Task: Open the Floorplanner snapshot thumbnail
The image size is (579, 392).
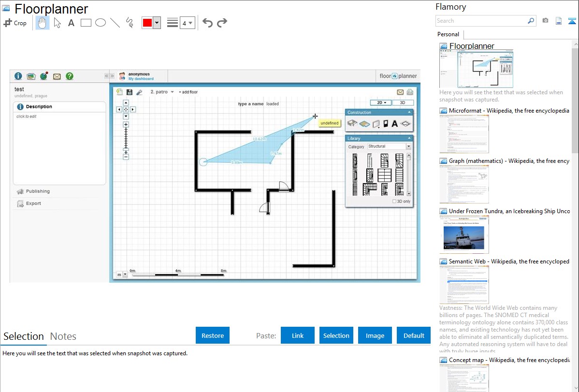Action: pyautogui.click(x=476, y=69)
